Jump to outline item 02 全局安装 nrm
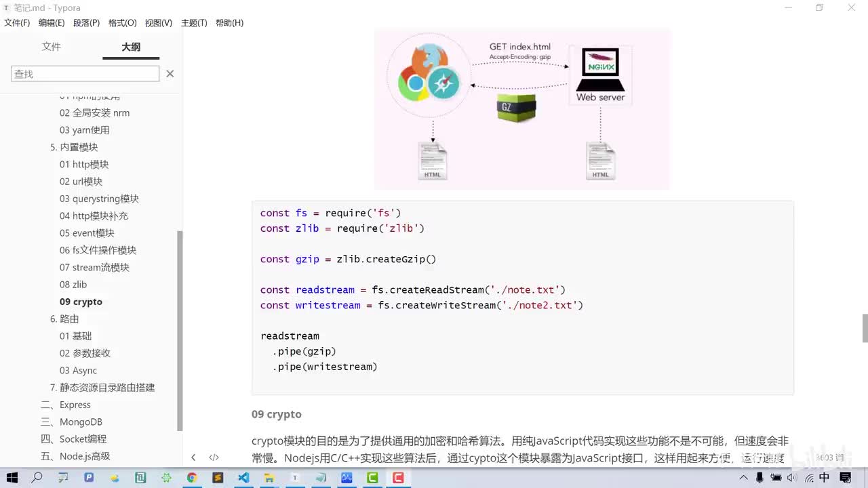This screenshot has width=868, height=488. (x=94, y=113)
